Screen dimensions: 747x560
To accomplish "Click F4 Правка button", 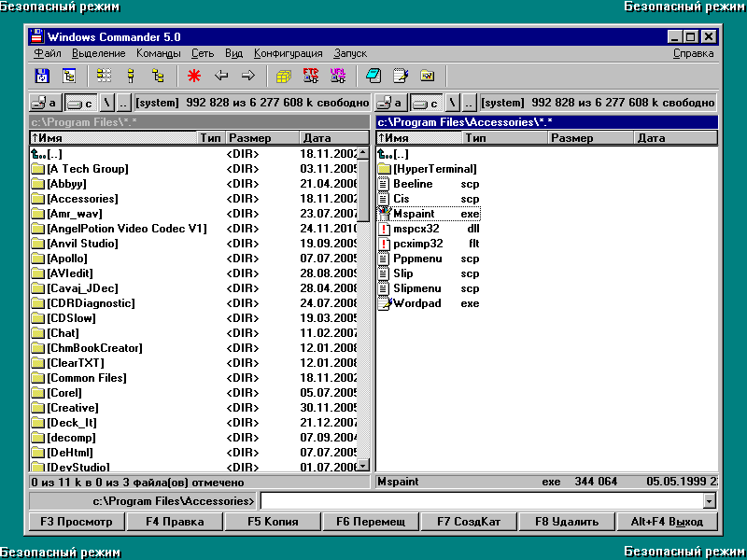I will tap(175, 522).
